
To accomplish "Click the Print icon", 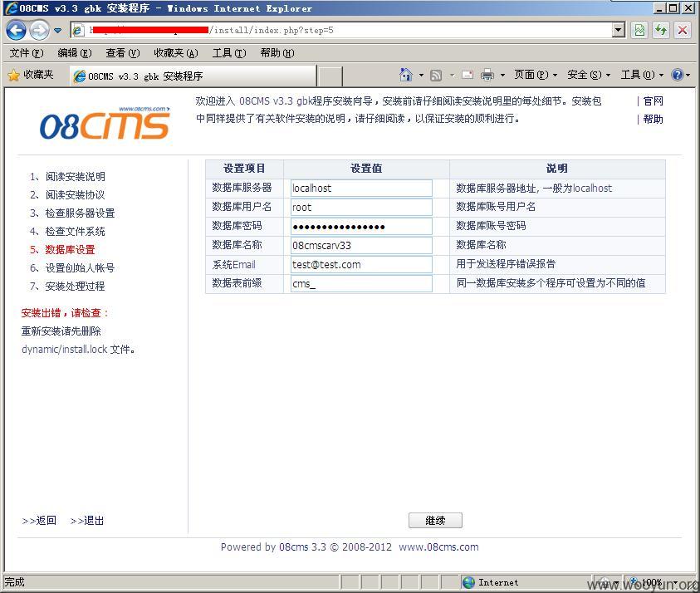I will click(487, 75).
